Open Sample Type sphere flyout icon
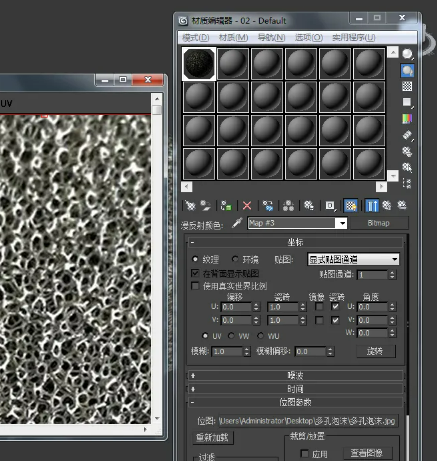Image resolution: width=437 pixels, height=461 pixels. point(407,54)
